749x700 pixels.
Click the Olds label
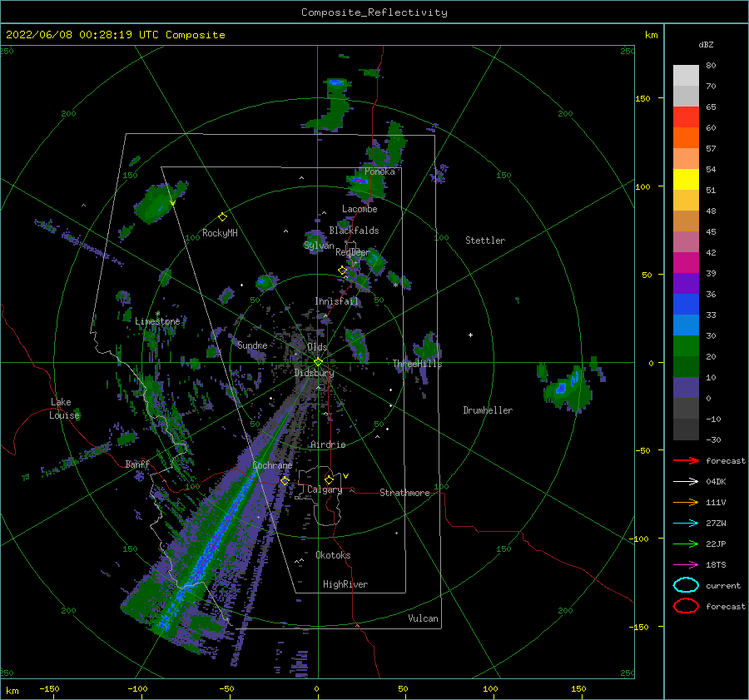click(317, 347)
